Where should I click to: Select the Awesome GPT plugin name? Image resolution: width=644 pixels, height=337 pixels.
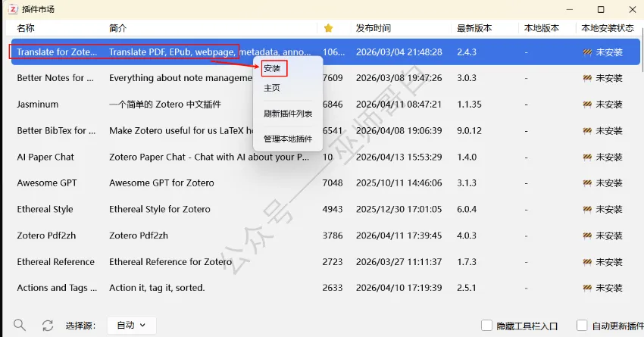click(47, 183)
